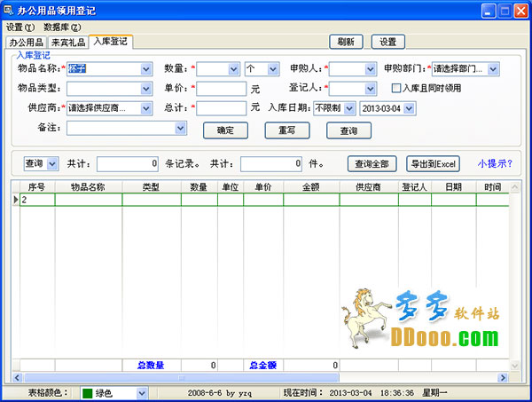This screenshot has height=402, width=532.
Task: Click vertical scrollbar down arrow
Action: point(514,366)
